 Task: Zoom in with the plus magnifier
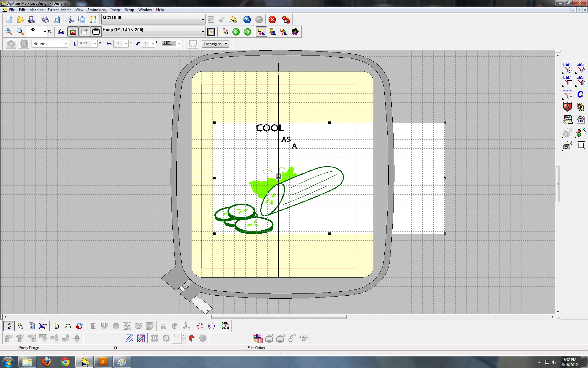click(x=9, y=32)
